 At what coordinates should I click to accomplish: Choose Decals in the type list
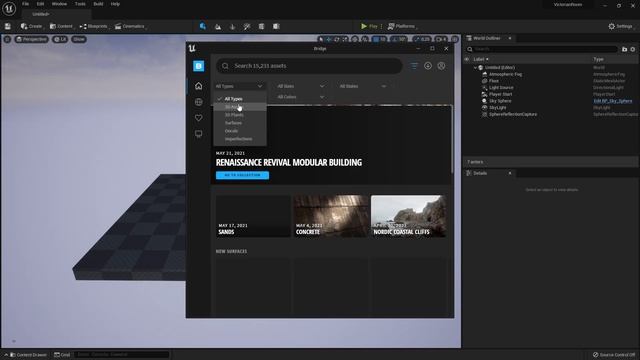pos(240,131)
